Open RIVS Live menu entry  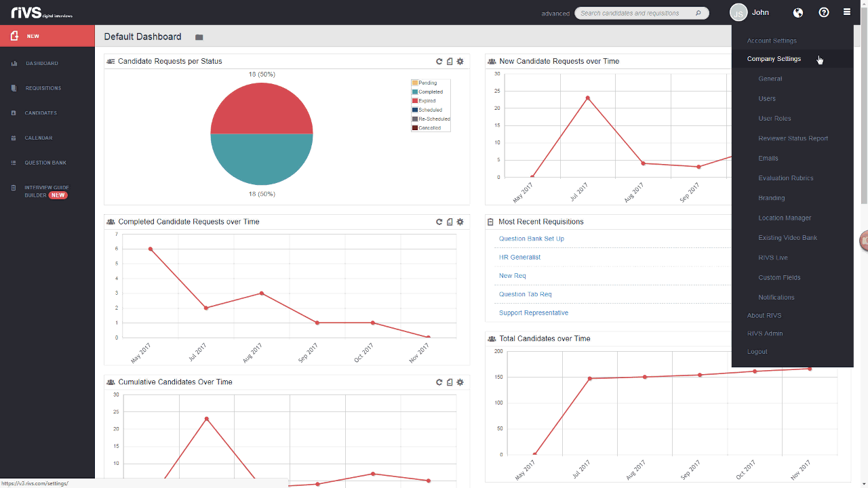(773, 258)
